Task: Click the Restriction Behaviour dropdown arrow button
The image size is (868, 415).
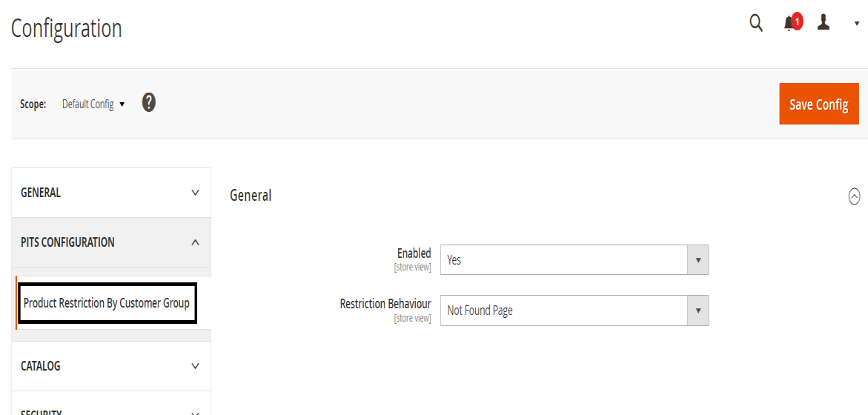Action: click(x=698, y=311)
